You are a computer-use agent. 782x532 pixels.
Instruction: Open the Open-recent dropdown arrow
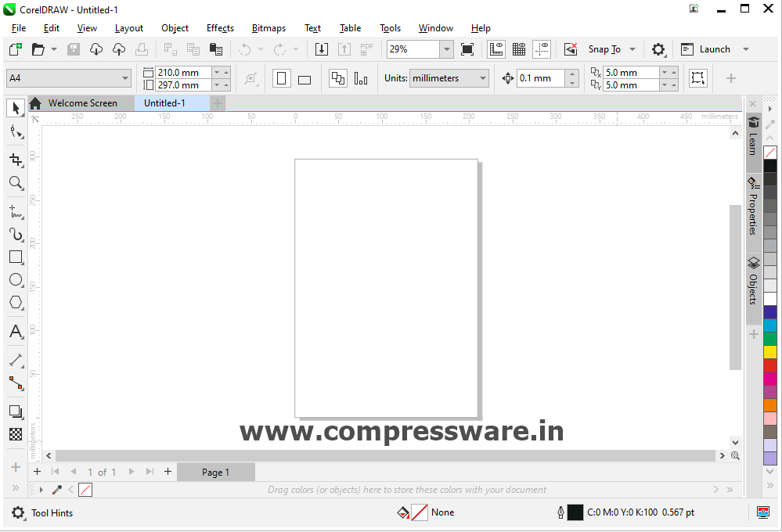(x=54, y=49)
